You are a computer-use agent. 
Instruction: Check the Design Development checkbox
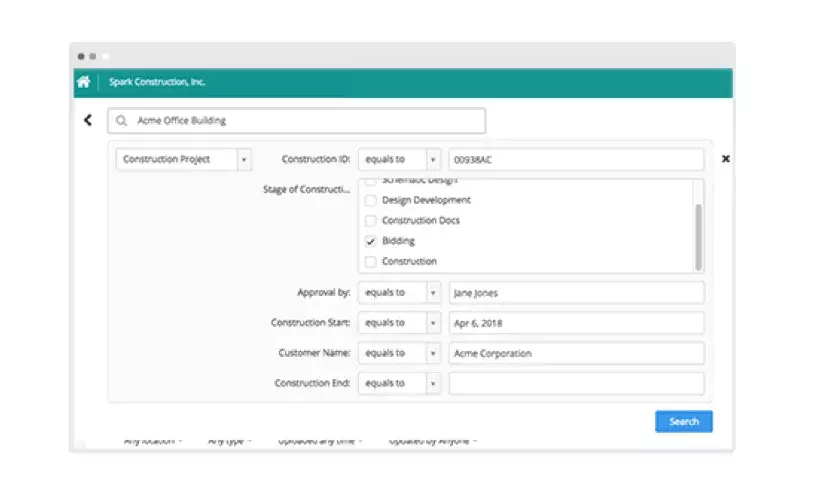point(371,200)
